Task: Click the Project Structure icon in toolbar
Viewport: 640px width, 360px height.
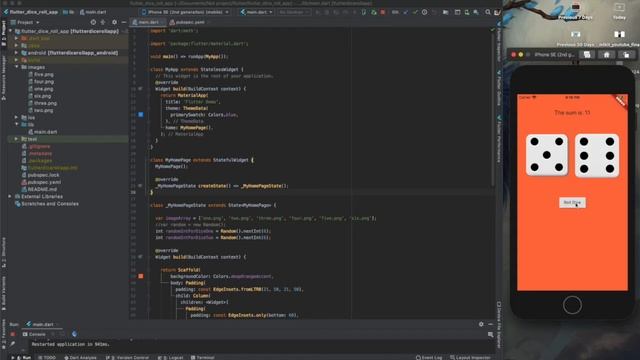Action: coord(446,12)
